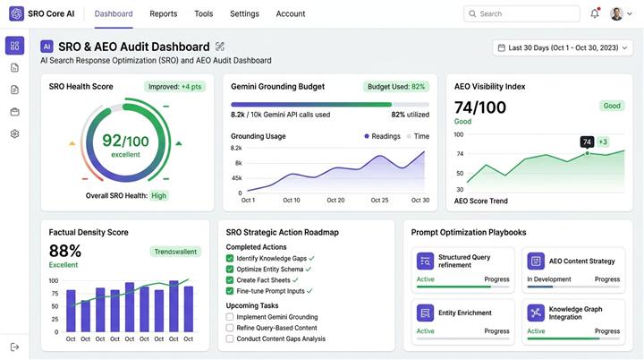Open the Settings tab
644x360 pixels.
(244, 13)
